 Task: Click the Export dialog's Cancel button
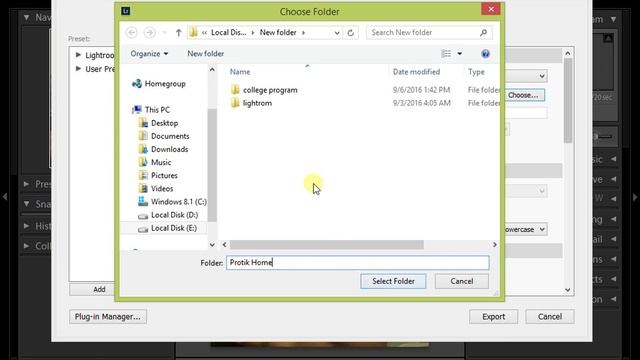(x=550, y=317)
